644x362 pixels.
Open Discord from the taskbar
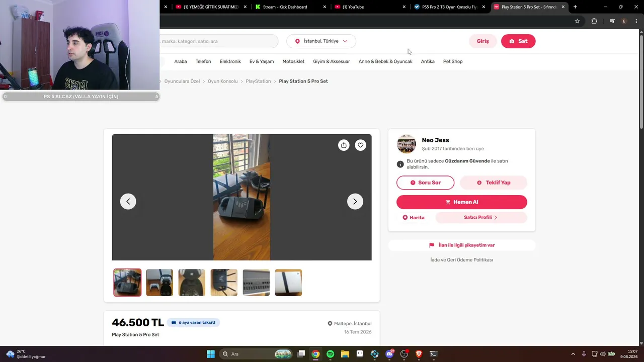tap(389, 354)
